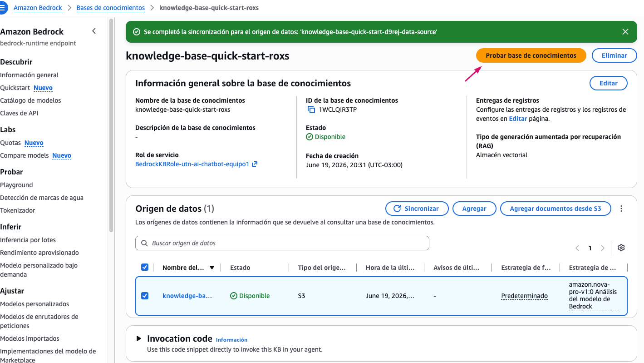644x363 pixels.
Task: Click the magnifier icon in data source search
Action: [144, 243]
